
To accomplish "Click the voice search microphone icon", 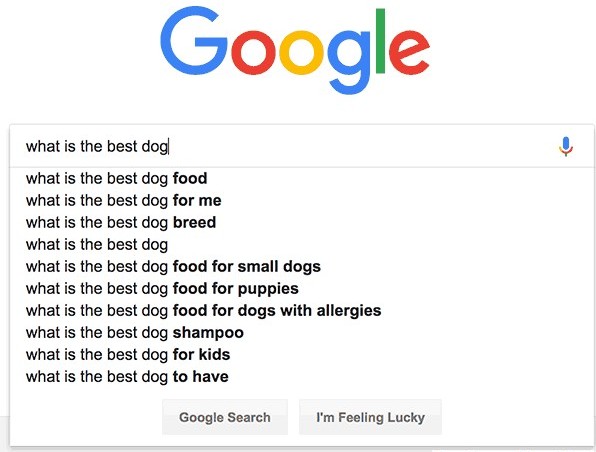I will point(566,146).
